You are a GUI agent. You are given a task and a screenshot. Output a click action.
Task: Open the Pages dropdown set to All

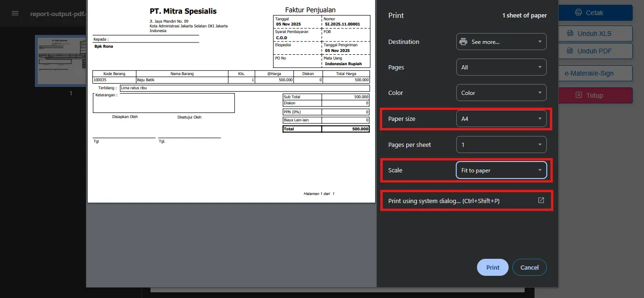point(501,68)
